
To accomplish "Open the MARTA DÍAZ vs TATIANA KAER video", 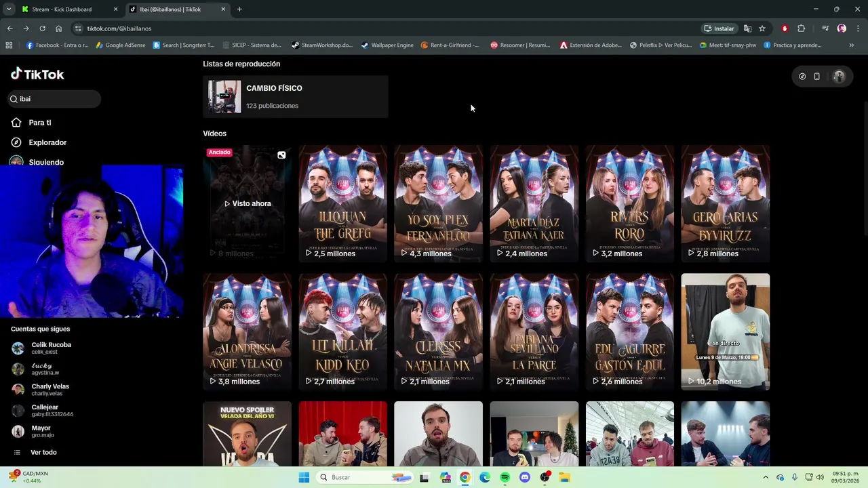I will (534, 203).
